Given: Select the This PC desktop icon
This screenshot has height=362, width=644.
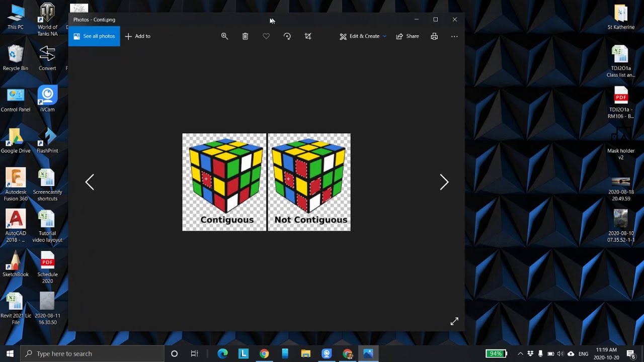Looking at the screenshot, I should pos(16,17).
